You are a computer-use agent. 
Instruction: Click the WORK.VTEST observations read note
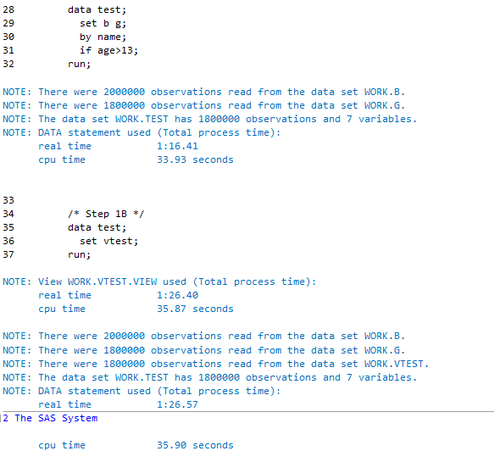(x=216, y=364)
